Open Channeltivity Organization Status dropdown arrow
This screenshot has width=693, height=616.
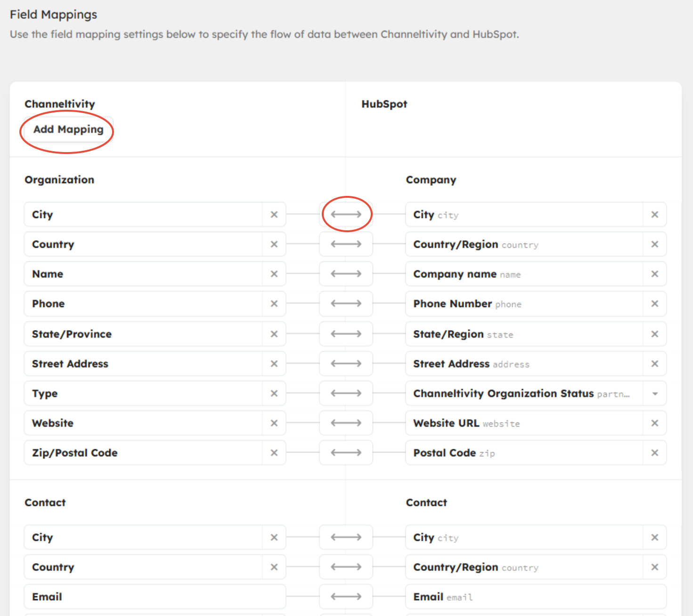[655, 393]
